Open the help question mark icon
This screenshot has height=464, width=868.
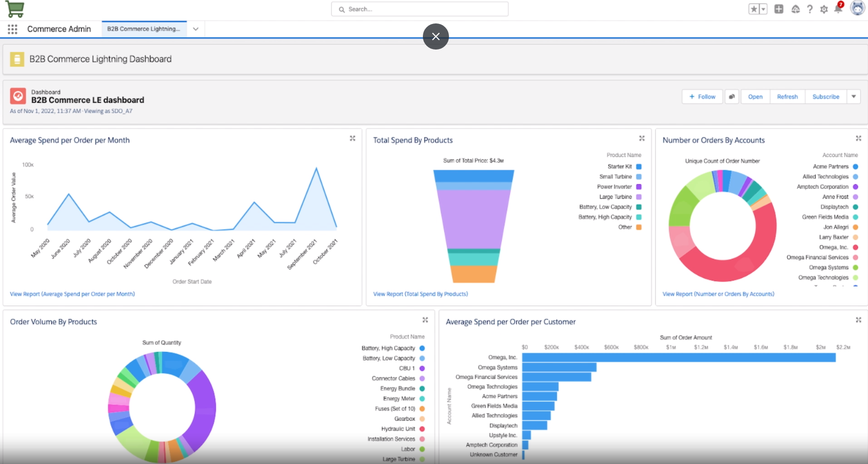[x=810, y=9]
